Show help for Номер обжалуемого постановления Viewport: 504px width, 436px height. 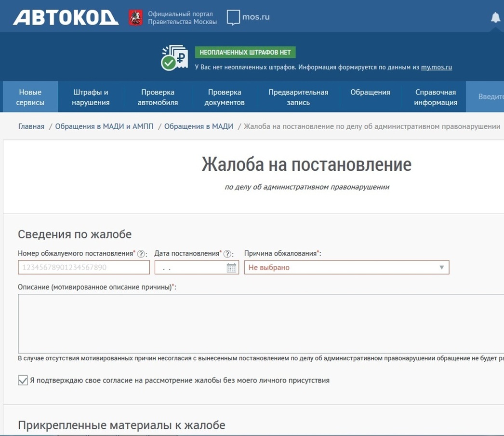point(141,254)
